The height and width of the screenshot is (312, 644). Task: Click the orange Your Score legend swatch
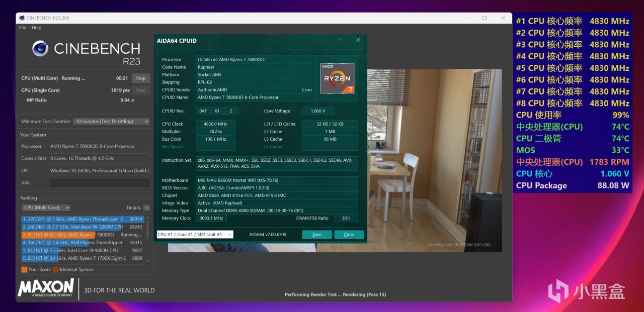point(24,269)
